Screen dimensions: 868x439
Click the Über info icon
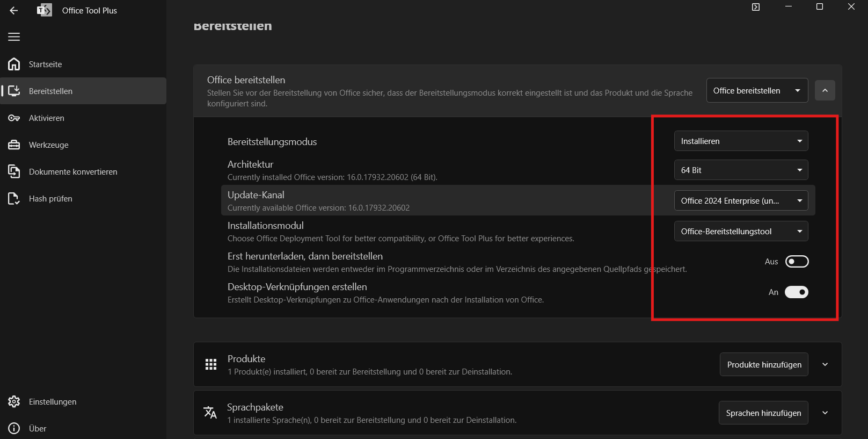[x=14, y=428]
